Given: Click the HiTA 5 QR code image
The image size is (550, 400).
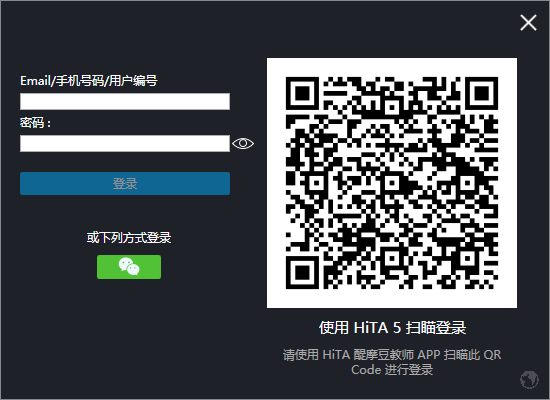Looking at the screenshot, I should 392,183.
